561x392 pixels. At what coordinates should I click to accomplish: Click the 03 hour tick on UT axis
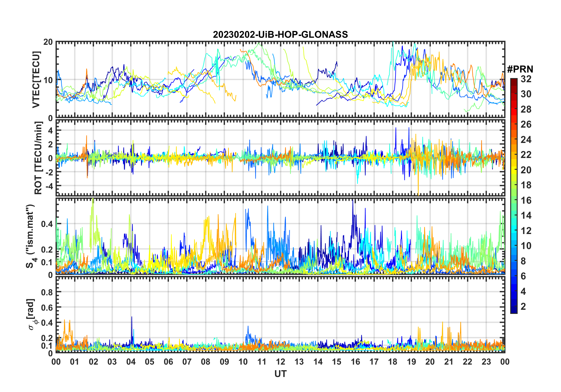coord(112,362)
